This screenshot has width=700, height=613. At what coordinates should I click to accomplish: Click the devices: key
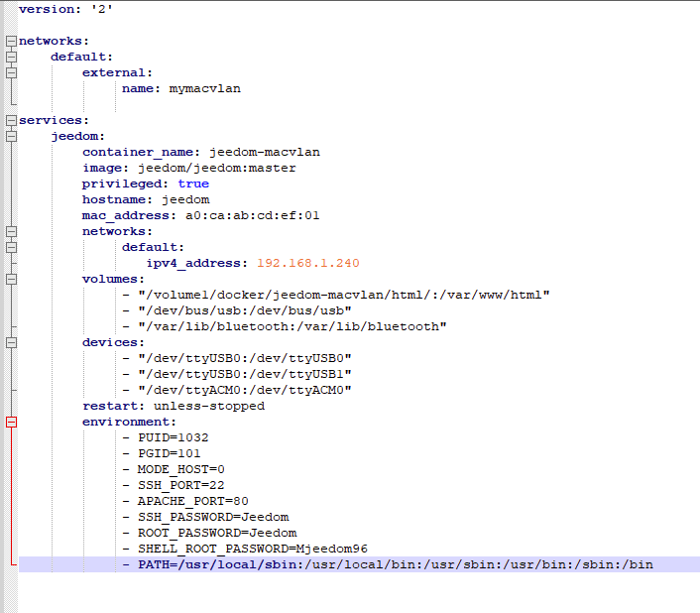[113, 342]
